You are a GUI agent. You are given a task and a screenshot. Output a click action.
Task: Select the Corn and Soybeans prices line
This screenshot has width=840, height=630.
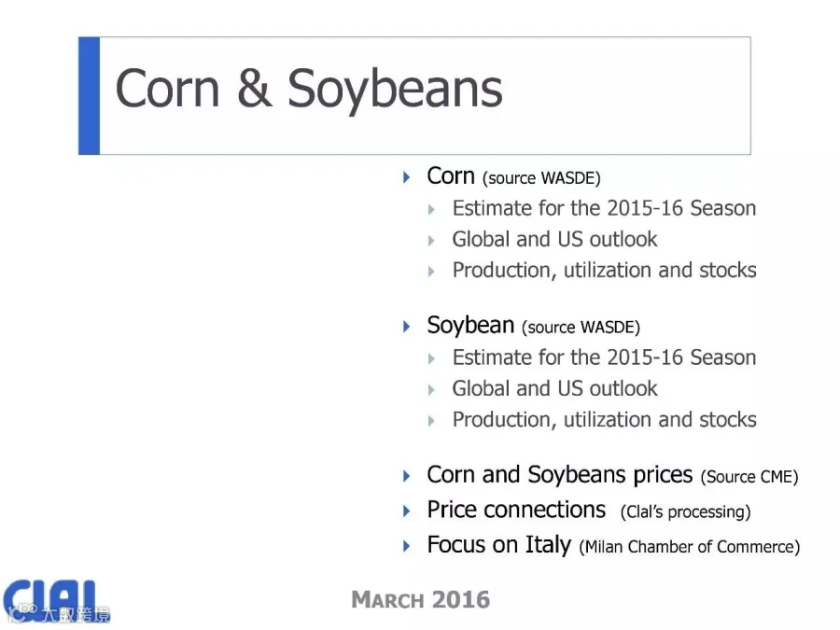559,475
